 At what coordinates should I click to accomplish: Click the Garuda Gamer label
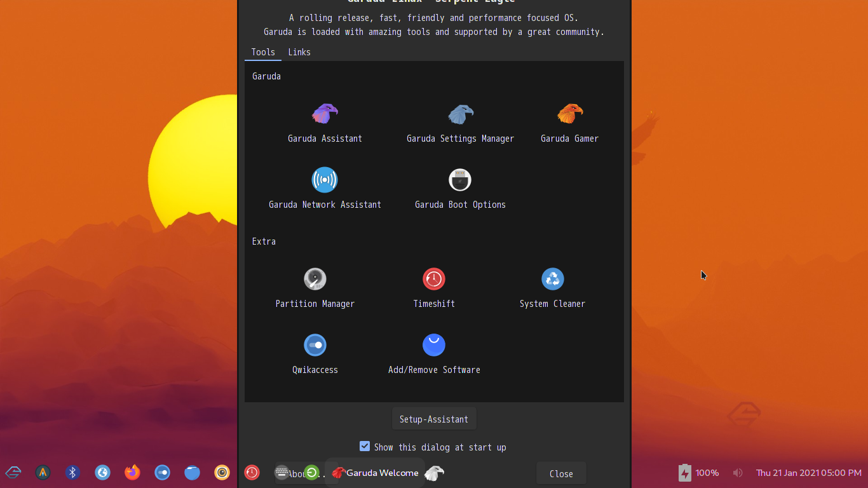[570, 139]
